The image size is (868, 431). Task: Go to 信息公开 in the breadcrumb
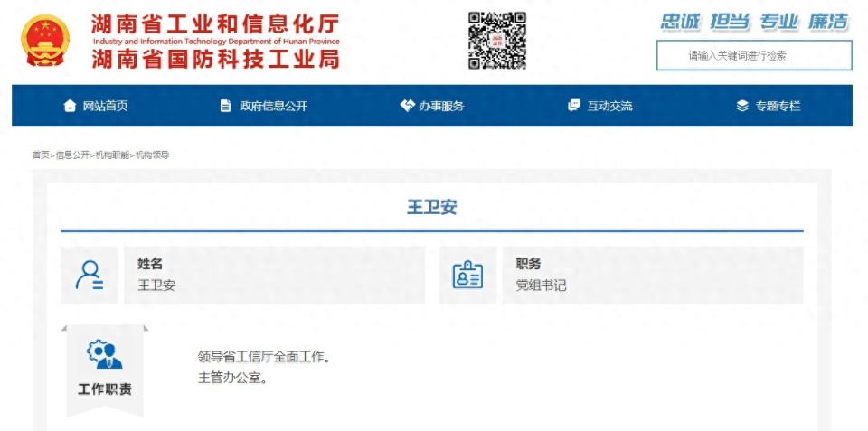(x=72, y=155)
